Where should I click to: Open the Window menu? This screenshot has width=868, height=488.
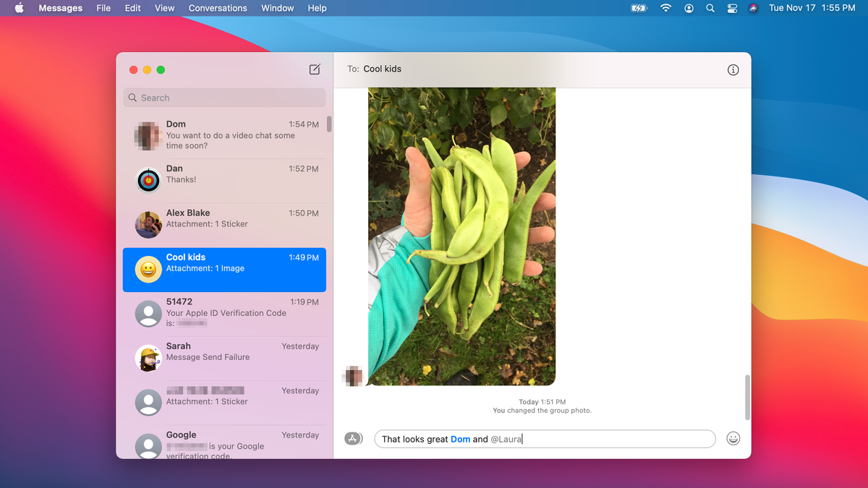[x=277, y=8]
